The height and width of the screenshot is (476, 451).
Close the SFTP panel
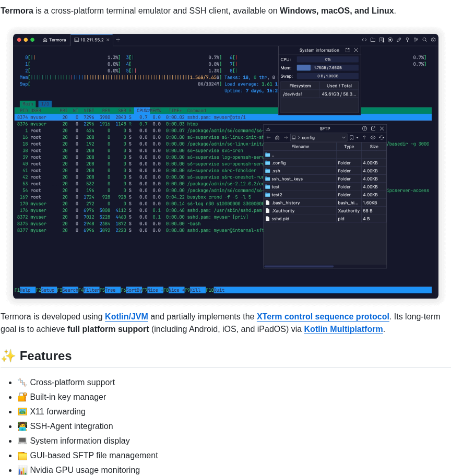coord(382,129)
